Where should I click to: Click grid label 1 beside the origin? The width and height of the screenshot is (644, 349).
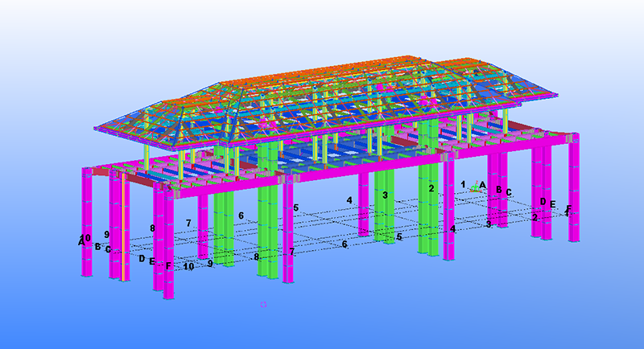tap(463, 185)
